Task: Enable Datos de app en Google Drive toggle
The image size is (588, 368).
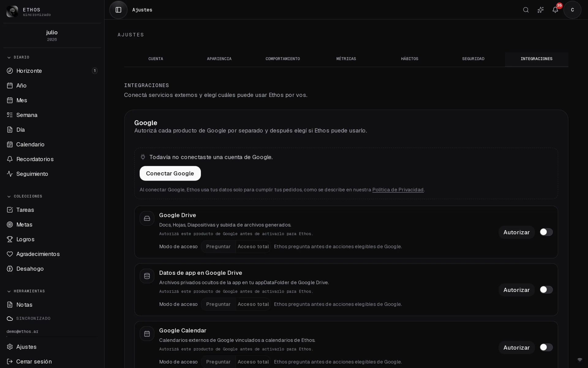Action: (546, 290)
